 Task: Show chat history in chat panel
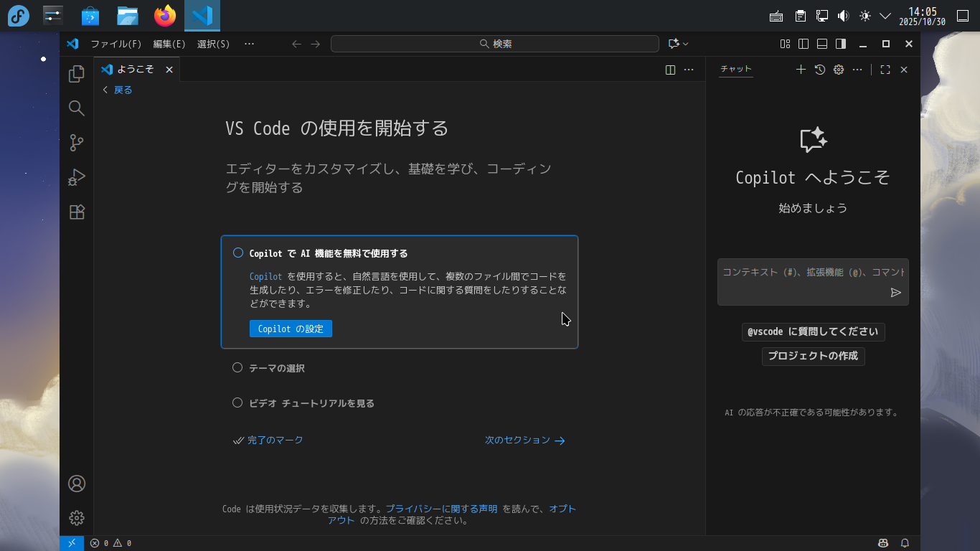pos(820,70)
